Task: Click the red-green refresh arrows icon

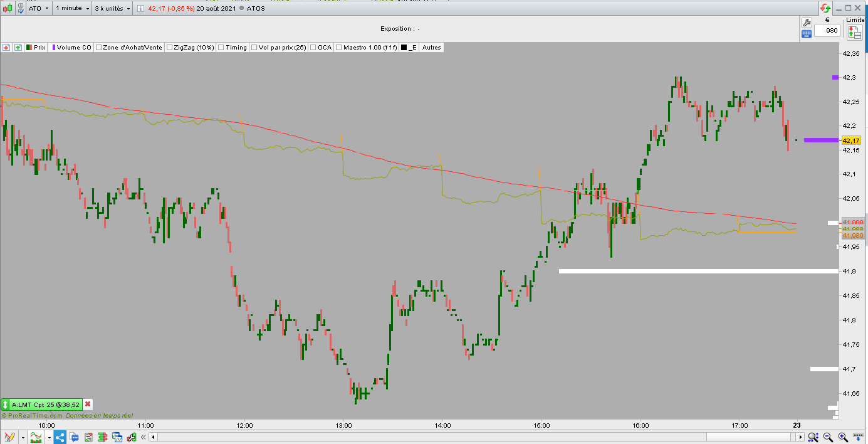Action: [826, 9]
